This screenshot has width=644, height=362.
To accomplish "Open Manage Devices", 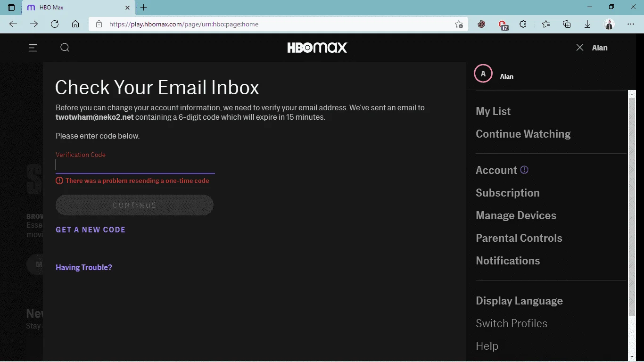I will click(516, 215).
